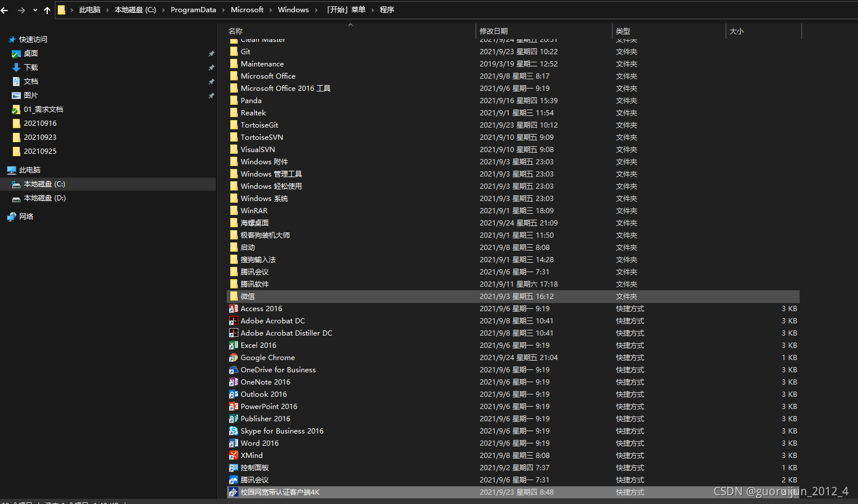Open 下载 in quick access
Viewport: 858px width, 504px height.
pyautogui.click(x=31, y=68)
